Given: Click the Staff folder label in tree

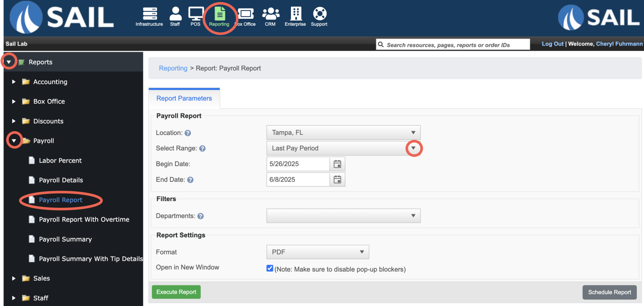Looking at the screenshot, I should click(41, 298).
